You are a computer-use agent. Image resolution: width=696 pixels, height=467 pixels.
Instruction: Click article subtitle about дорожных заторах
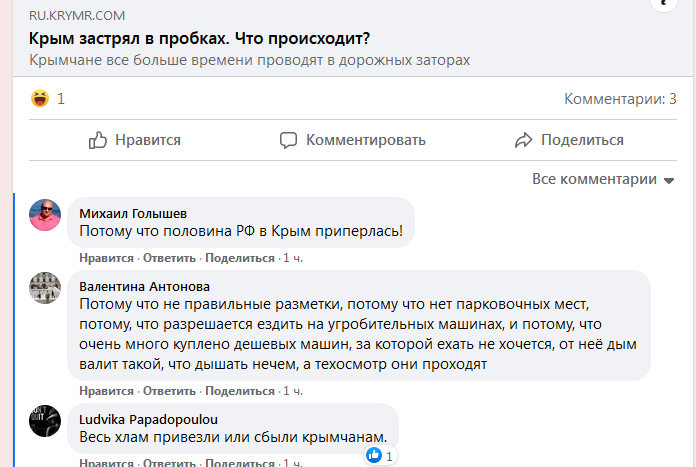click(249, 60)
